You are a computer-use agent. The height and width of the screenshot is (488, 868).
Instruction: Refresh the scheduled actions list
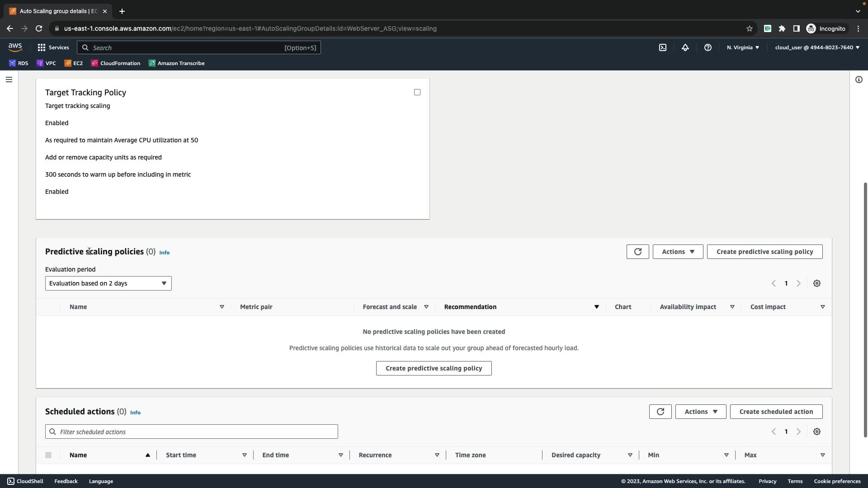(660, 412)
